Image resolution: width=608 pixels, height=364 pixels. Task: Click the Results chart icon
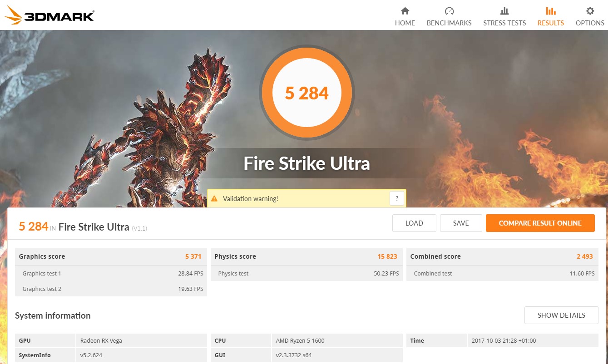tap(551, 11)
